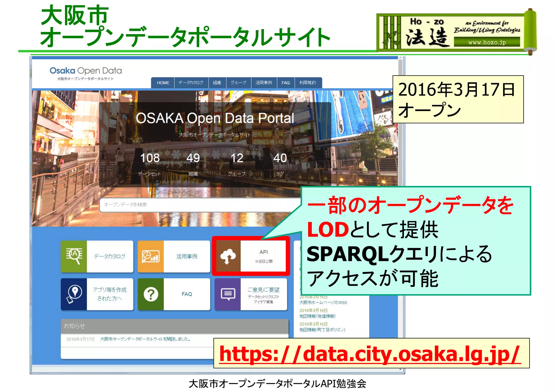The width and height of the screenshot is (555, 392).
Task: Switch to the 活用事例 navigation tab
Action: point(264,83)
